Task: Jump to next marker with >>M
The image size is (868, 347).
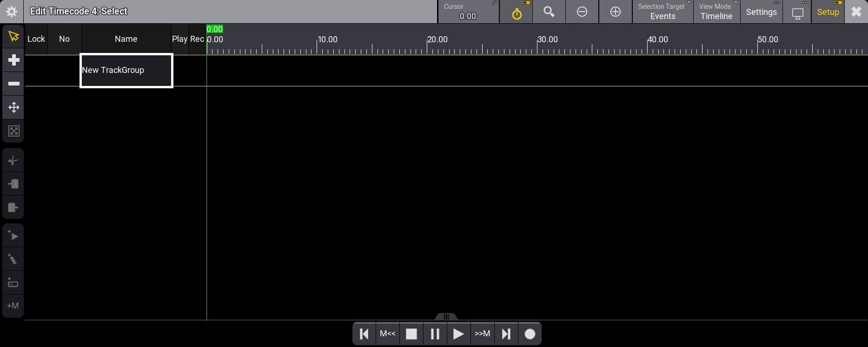Action: [x=482, y=334]
